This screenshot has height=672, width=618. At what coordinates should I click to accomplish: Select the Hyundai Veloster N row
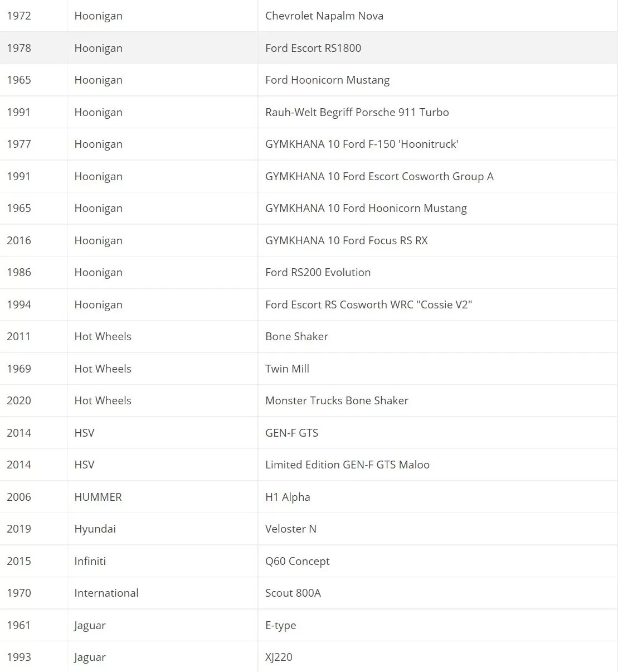coord(309,529)
